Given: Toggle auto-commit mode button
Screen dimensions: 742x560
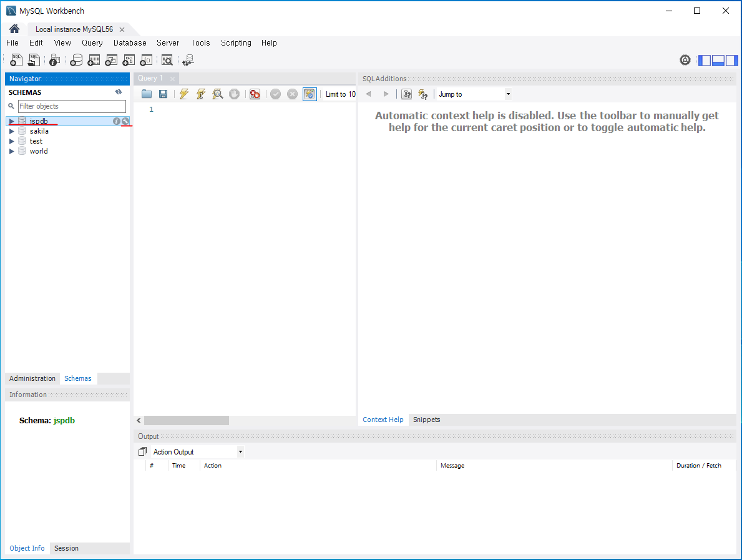Looking at the screenshot, I should tap(310, 94).
